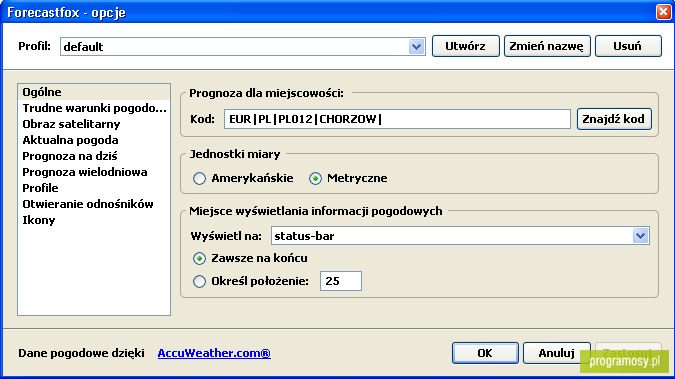Click the Profil combo box text default

[84, 47]
